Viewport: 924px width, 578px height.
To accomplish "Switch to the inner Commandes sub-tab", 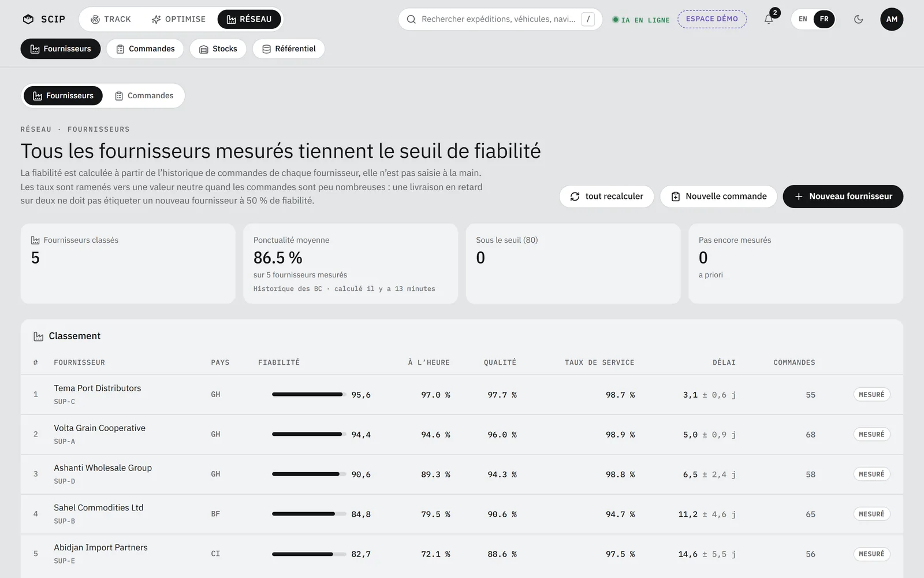I will [x=144, y=95].
